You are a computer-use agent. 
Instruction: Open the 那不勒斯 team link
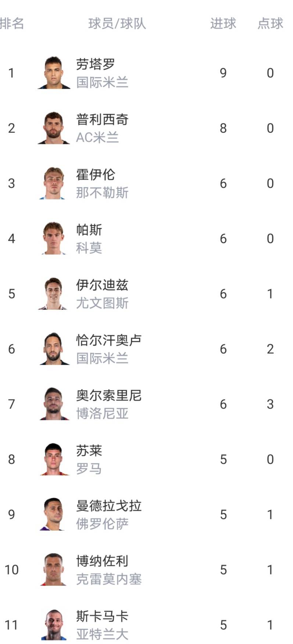pos(102,193)
